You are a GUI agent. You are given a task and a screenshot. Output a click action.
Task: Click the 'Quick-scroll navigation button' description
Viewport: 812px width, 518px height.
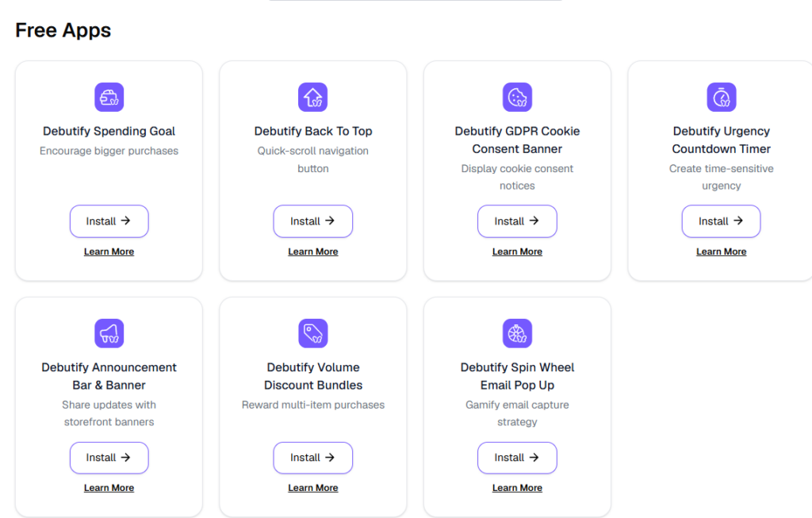click(x=312, y=159)
